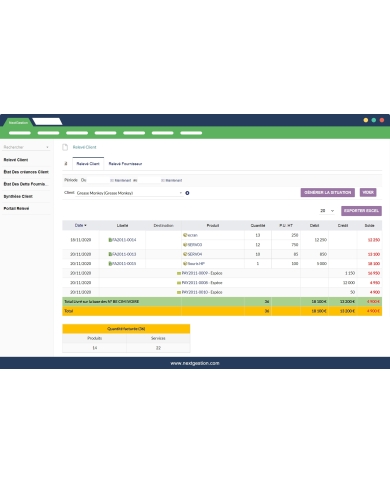Click the product icon beside SERV03
This screenshot has height=484, width=390.
(185, 244)
